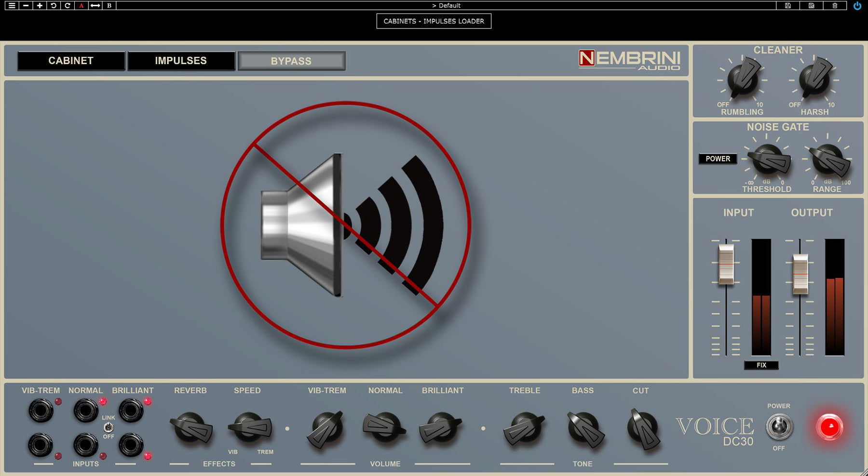Open the Default preset name dropdown
The width and height of the screenshot is (868, 476).
click(446, 5)
